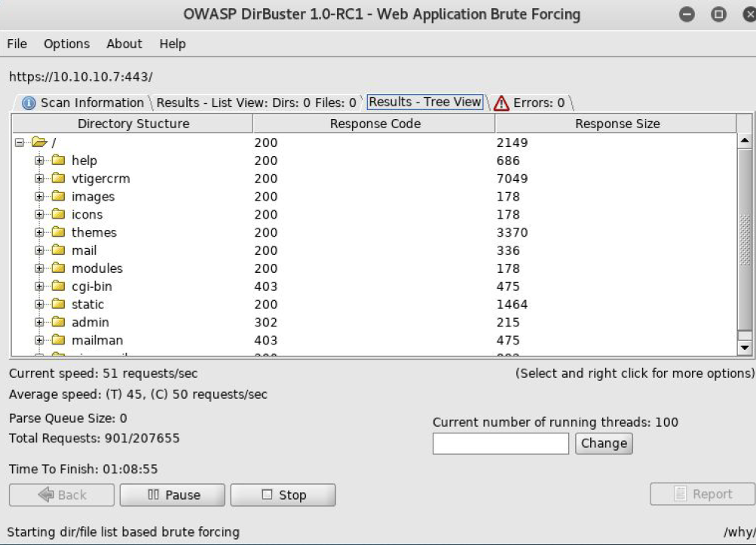Click the cgi-bin folder icon

coord(58,286)
